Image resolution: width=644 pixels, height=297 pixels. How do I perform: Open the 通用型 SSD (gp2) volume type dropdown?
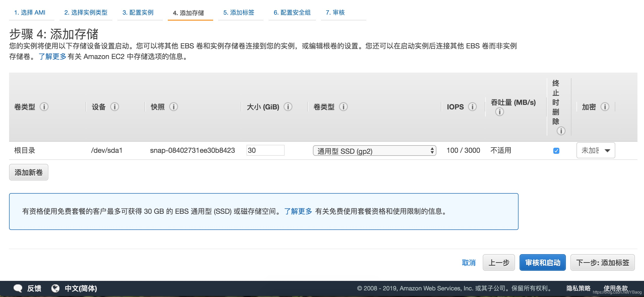(x=374, y=151)
